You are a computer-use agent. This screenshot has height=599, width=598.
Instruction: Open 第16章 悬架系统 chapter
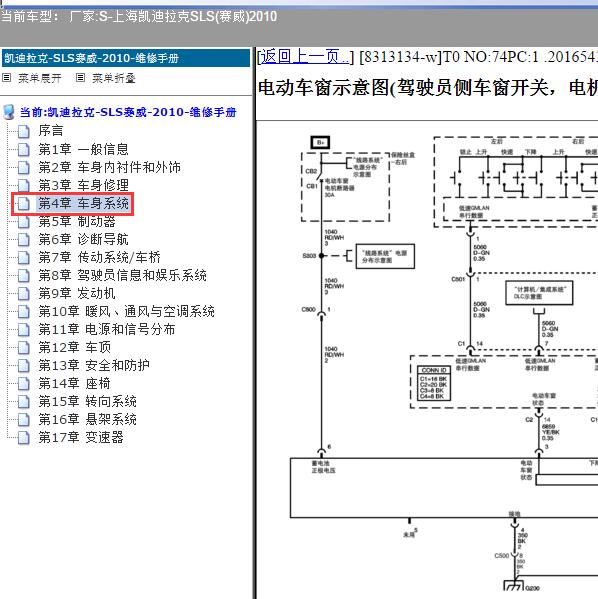coord(87,419)
